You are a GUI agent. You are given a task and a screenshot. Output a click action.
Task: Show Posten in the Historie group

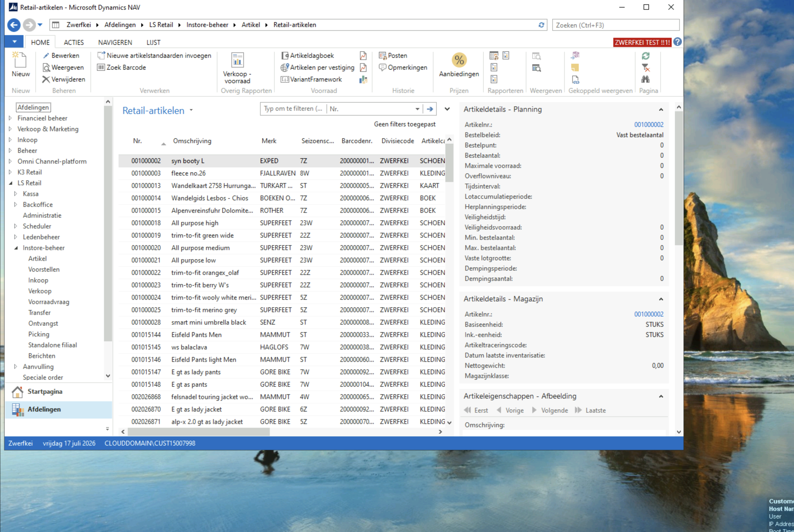pos(393,55)
